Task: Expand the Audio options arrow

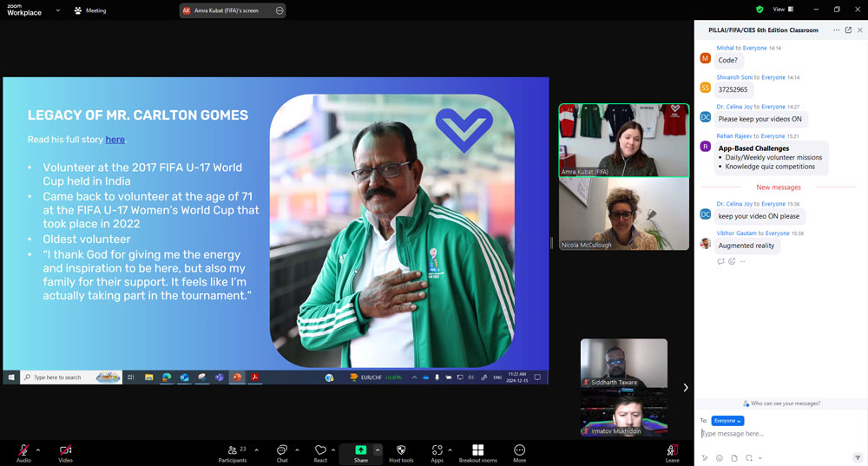Action: coord(38,449)
